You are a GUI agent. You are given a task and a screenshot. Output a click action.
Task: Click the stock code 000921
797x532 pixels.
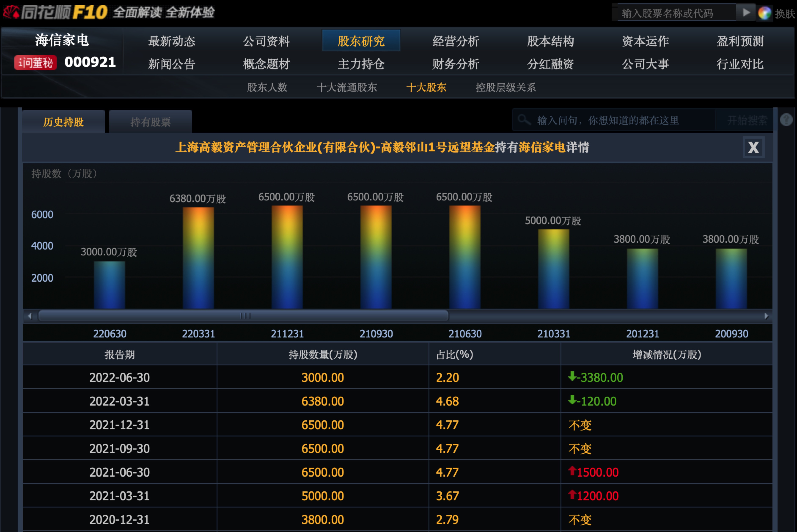[x=90, y=62]
